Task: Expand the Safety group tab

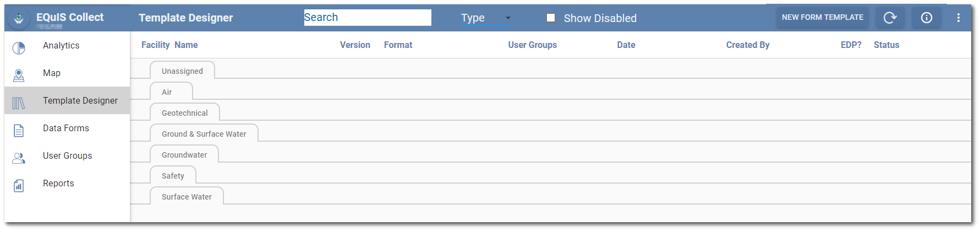Action: pyautogui.click(x=173, y=176)
